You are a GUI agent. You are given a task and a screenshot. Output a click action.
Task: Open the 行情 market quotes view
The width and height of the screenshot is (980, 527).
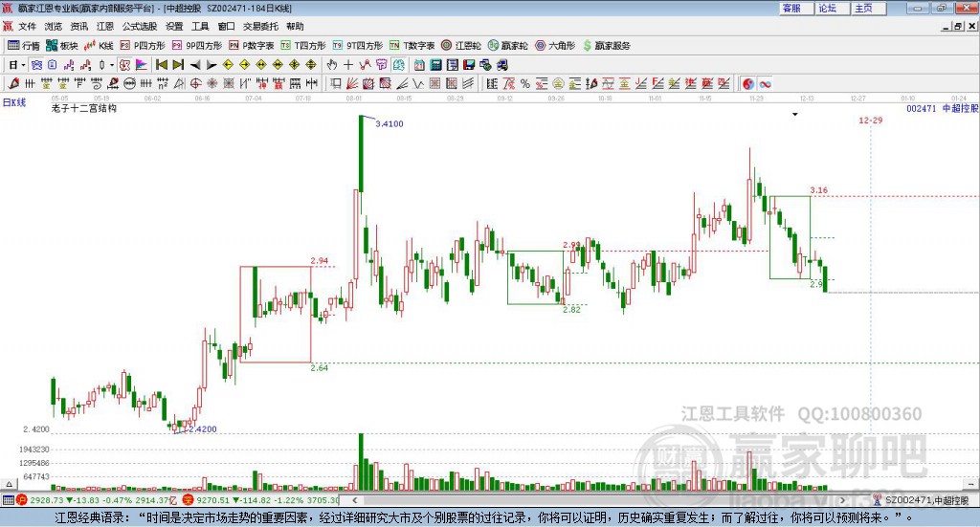[23, 46]
